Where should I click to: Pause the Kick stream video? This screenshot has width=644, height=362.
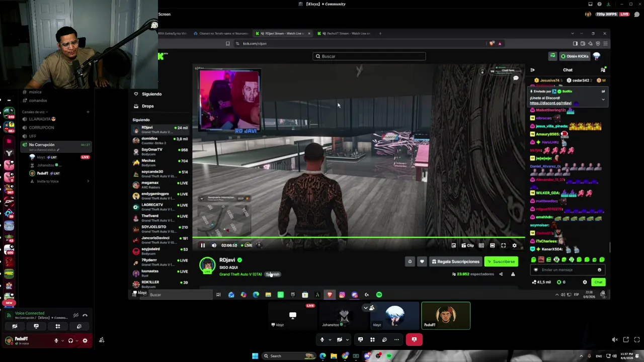click(x=203, y=245)
